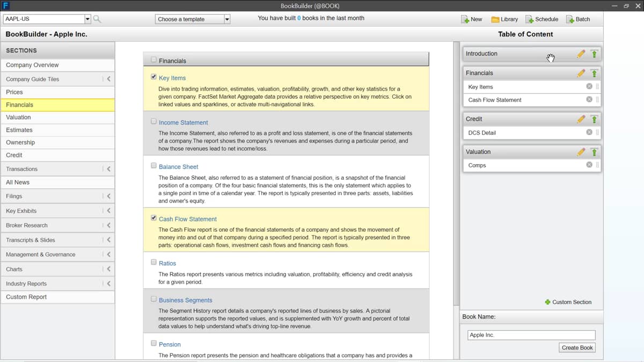Check the Income Statement checkbox

click(x=154, y=122)
